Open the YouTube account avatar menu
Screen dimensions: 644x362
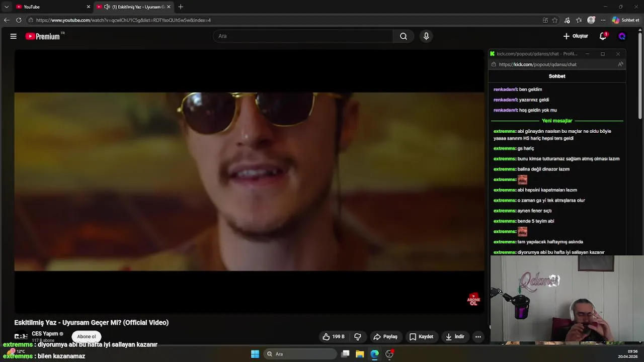pyautogui.click(x=622, y=36)
